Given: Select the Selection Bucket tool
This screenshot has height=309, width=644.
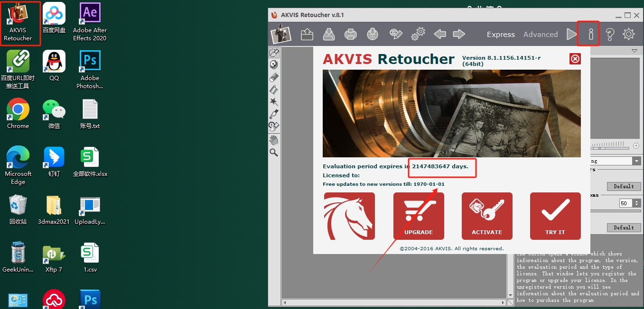Looking at the screenshot, I should click(274, 90).
